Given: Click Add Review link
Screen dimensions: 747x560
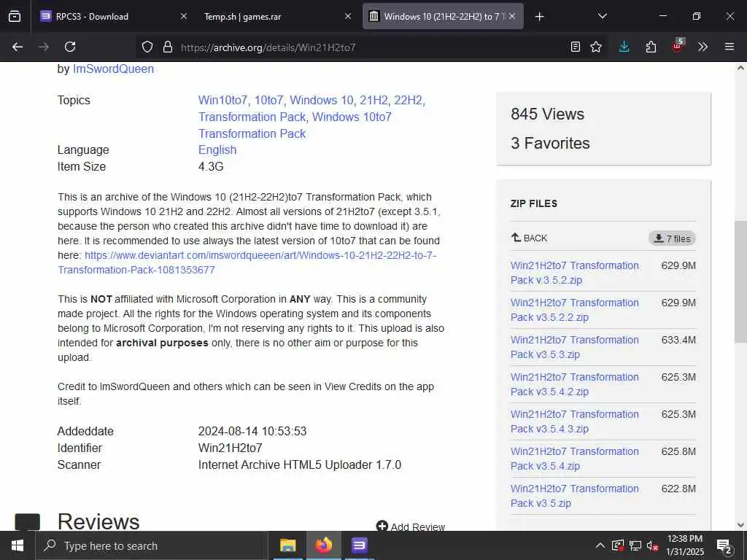Looking at the screenshot, I should (x=411, y=526).
